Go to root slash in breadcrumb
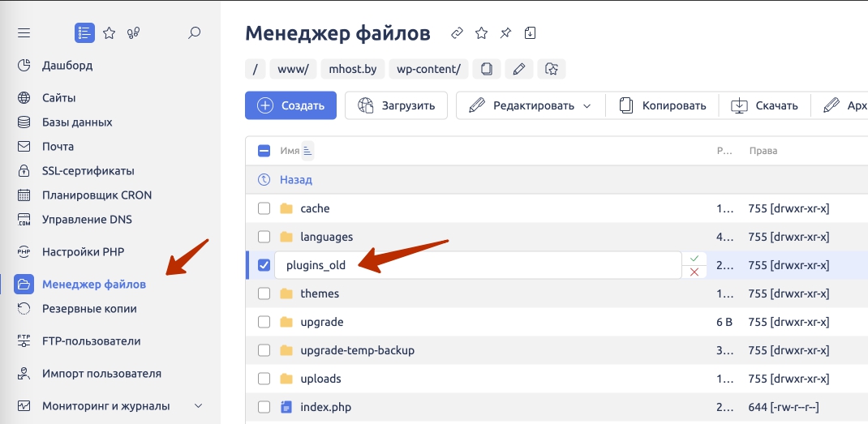The image size is (868, 424). pos(256,69)
